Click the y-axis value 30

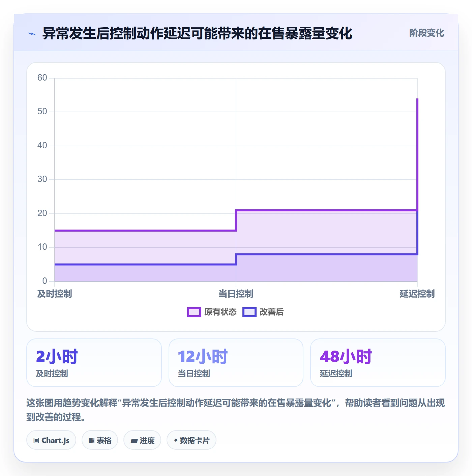pos(42,179)
